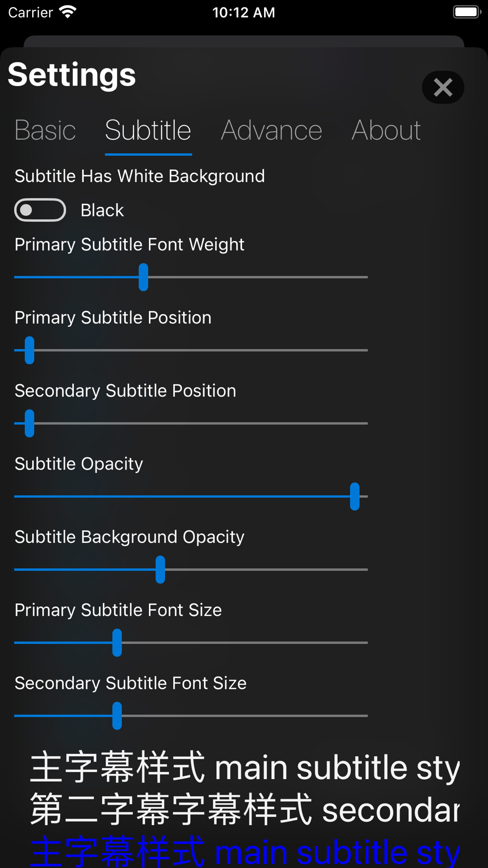Click the white main subtitle style preview
The height and width of the screenshot is (868, 488).
[245, 767]
